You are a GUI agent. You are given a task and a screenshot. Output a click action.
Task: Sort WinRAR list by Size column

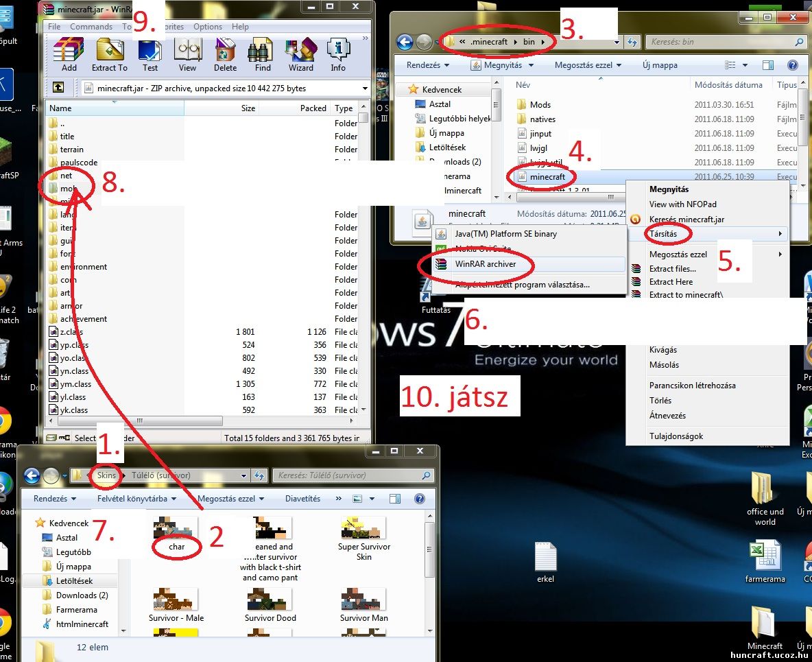[221, 108]
